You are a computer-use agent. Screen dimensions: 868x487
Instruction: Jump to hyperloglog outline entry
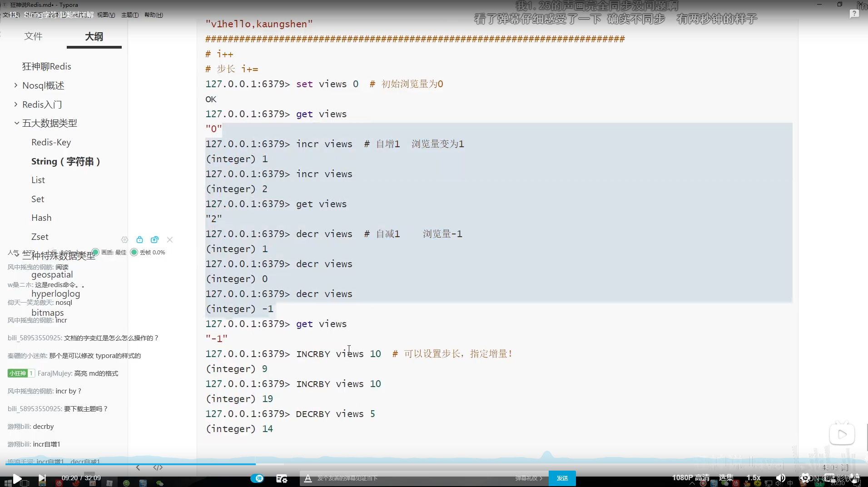coord(55,294)
